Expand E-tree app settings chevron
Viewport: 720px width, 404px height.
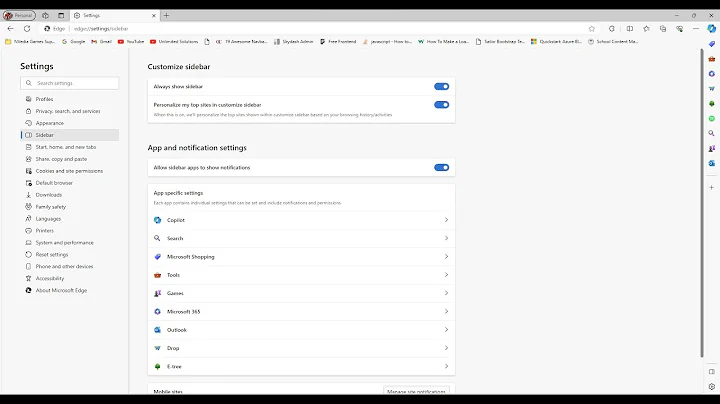[446, 366]
